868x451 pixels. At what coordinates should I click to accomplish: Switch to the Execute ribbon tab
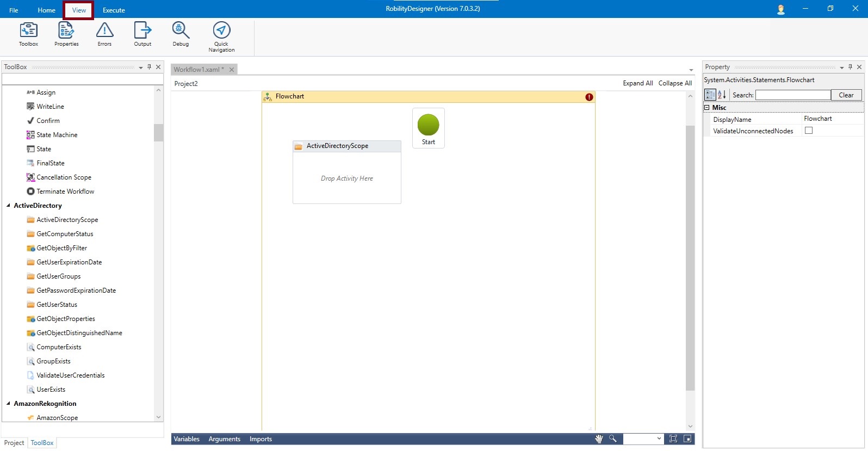click(114, 10)
